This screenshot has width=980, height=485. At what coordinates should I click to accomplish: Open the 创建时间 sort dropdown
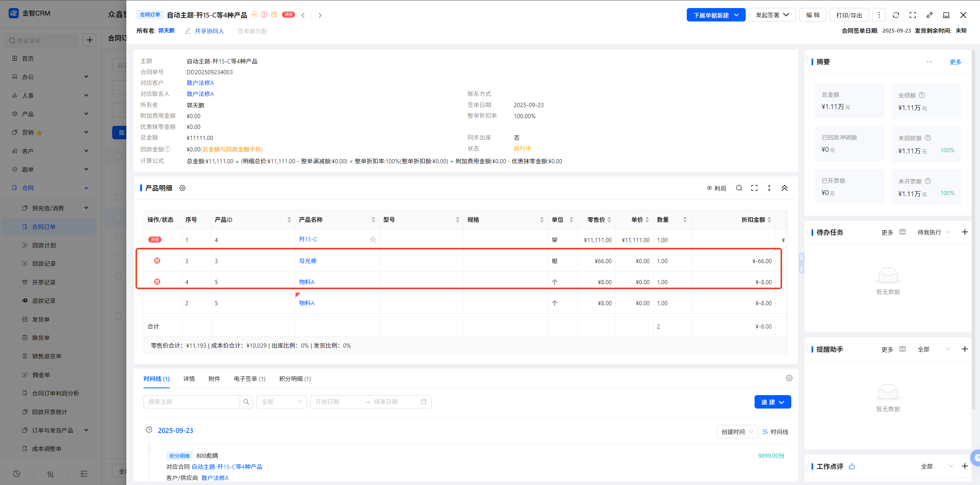tap(737, 432)
